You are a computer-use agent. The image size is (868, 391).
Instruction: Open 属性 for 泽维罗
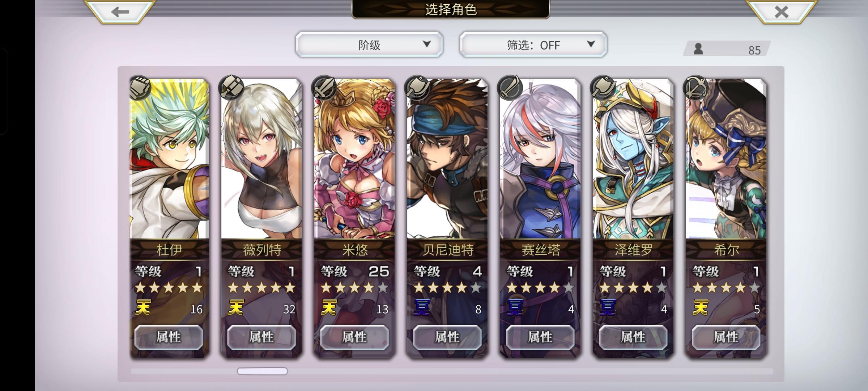(x=633, y=337)
